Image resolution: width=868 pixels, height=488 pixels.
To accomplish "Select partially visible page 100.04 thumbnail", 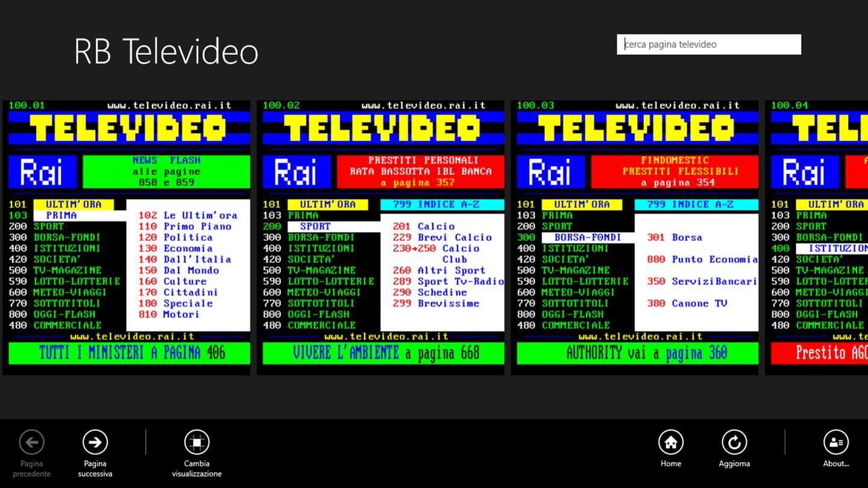I will tap(817, 237).
